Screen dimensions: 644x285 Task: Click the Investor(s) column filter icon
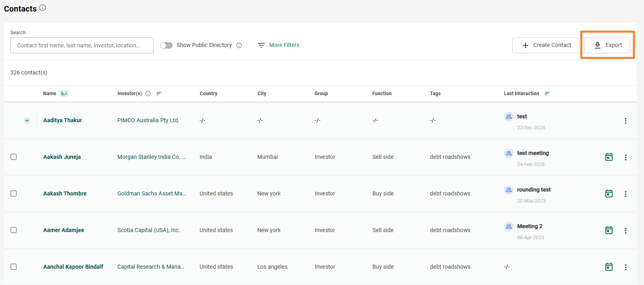[x=159, y=94]
